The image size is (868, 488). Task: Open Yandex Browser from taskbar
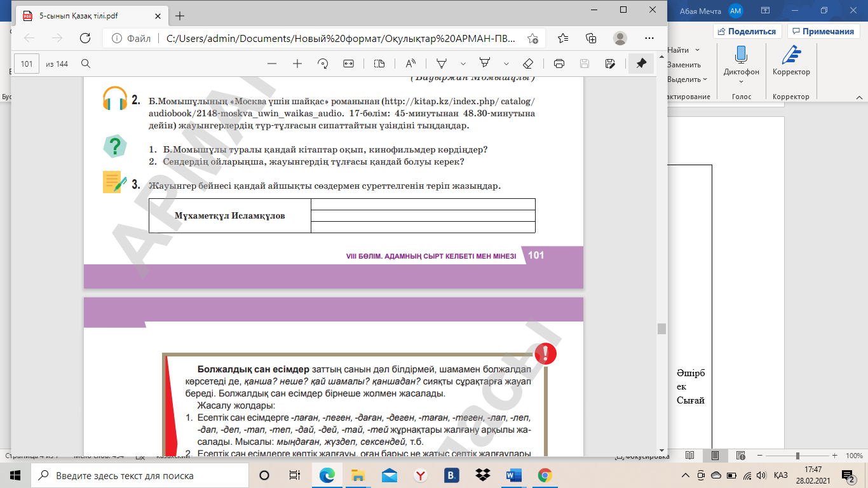420,475
